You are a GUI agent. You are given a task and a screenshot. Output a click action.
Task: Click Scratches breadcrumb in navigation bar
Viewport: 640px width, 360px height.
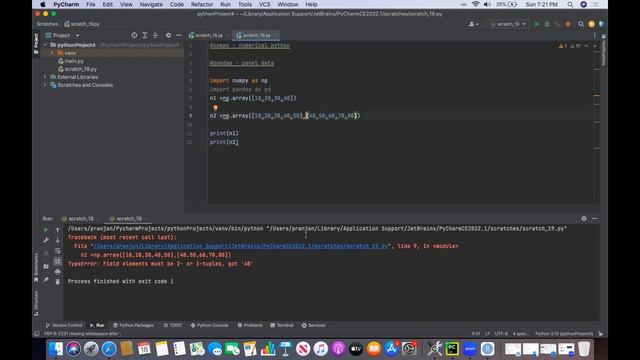point(47,24)
